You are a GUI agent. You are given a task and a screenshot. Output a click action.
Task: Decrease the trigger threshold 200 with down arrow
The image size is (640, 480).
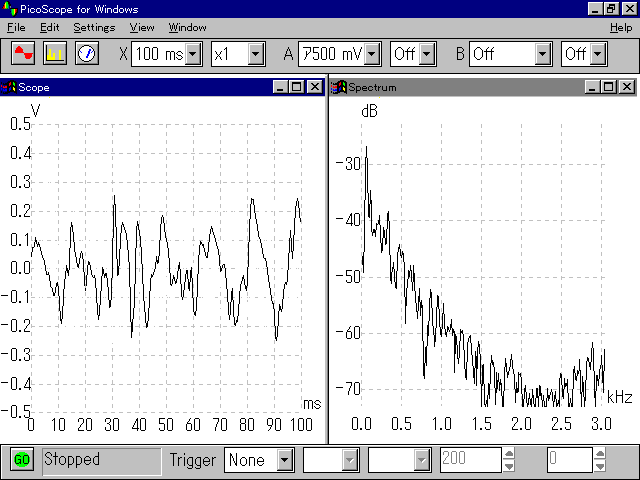tap(509, 466)
